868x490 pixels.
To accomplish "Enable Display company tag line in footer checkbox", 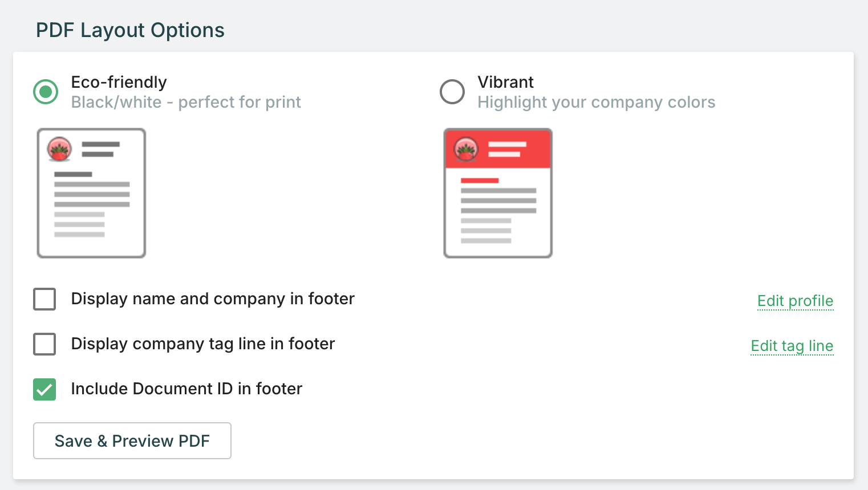I will [x=44, y=344].
